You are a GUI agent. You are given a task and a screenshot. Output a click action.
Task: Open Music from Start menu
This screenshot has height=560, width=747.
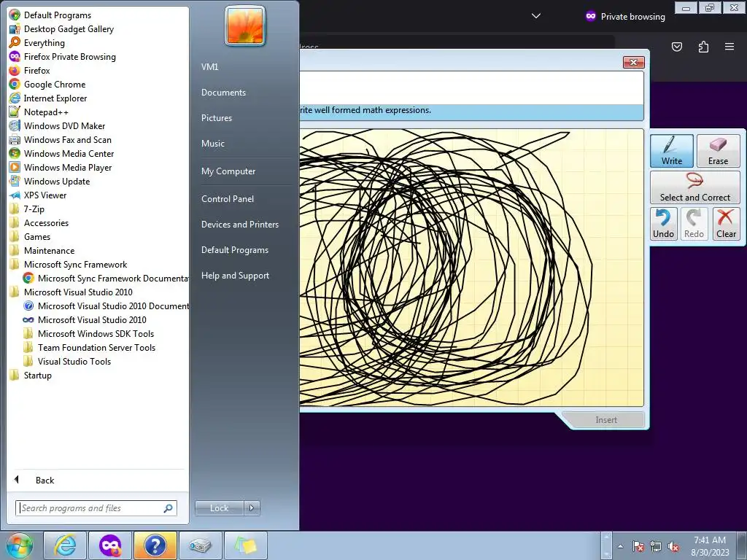click(x=212, y=144)
